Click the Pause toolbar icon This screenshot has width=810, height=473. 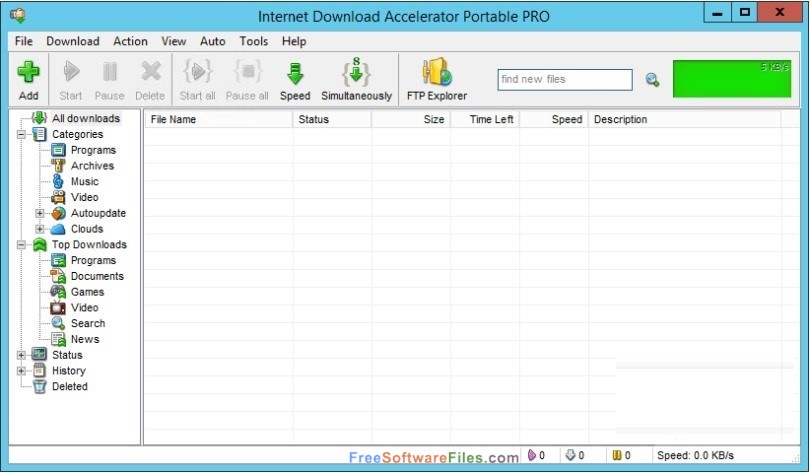(x=110, y=72)
